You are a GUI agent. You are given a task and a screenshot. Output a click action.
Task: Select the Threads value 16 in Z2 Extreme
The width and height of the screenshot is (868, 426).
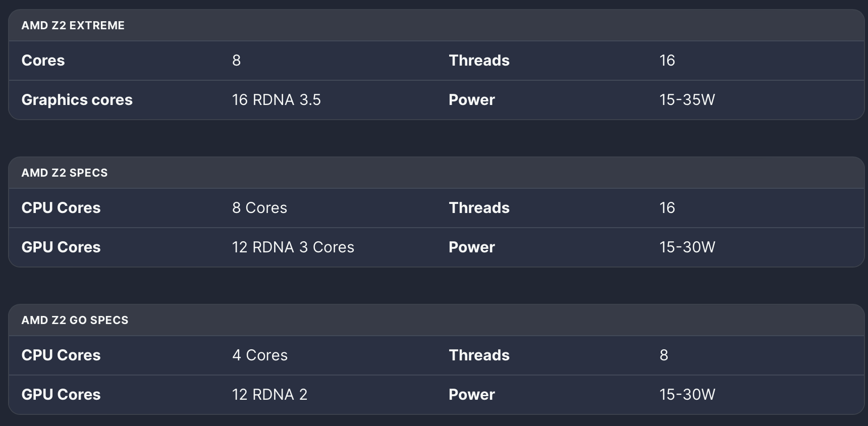tap(667, 61)
